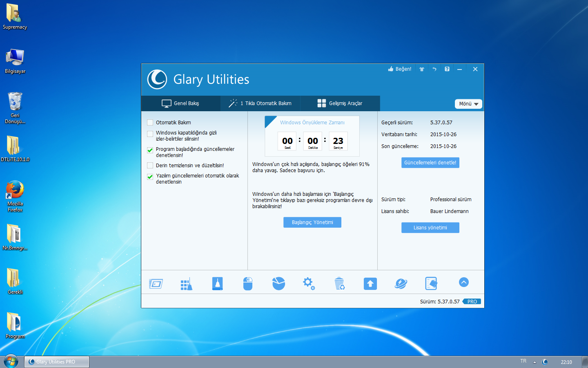Click the PRO badge in status bar
The image size is (588, 368).
tap(472, 301)
